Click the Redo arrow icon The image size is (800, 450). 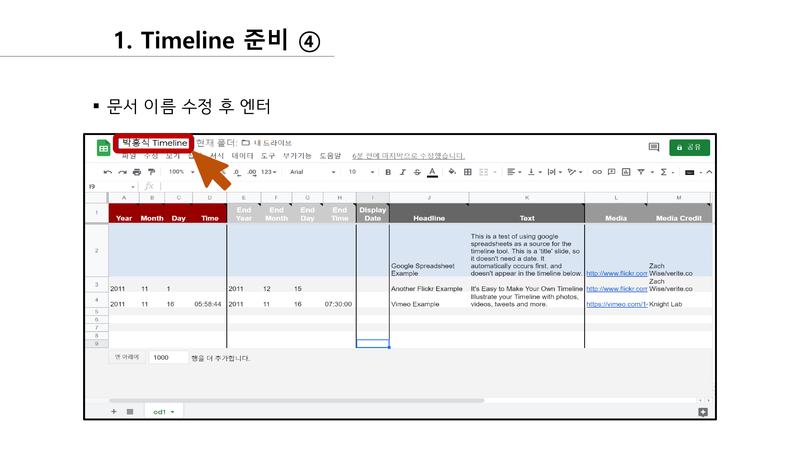pos(122,172)
